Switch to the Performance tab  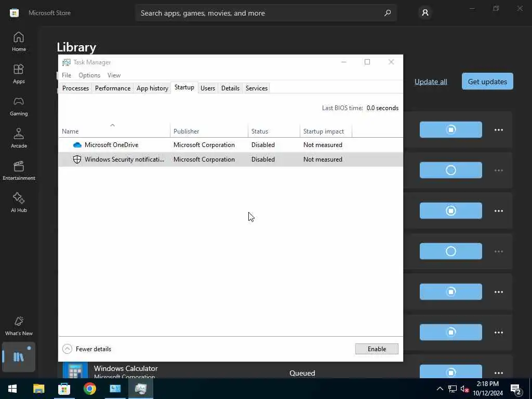coord(113,88)
